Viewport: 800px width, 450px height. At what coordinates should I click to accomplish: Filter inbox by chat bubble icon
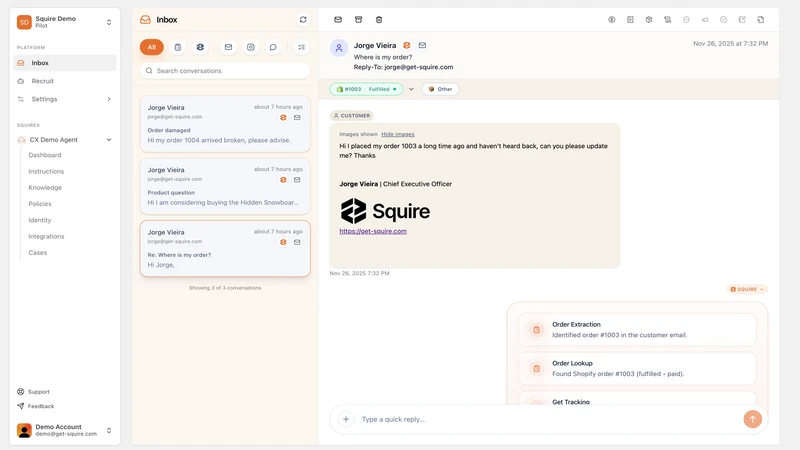tap(273, 47)
